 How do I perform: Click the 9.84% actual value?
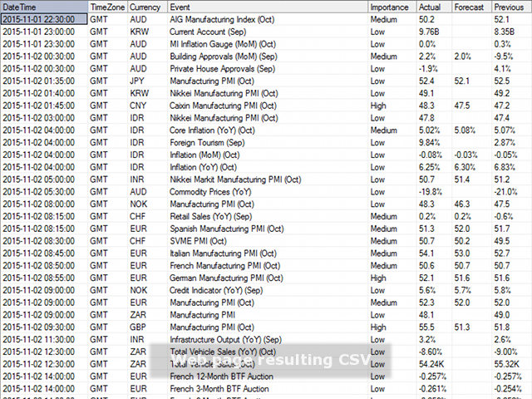[429, 142]
